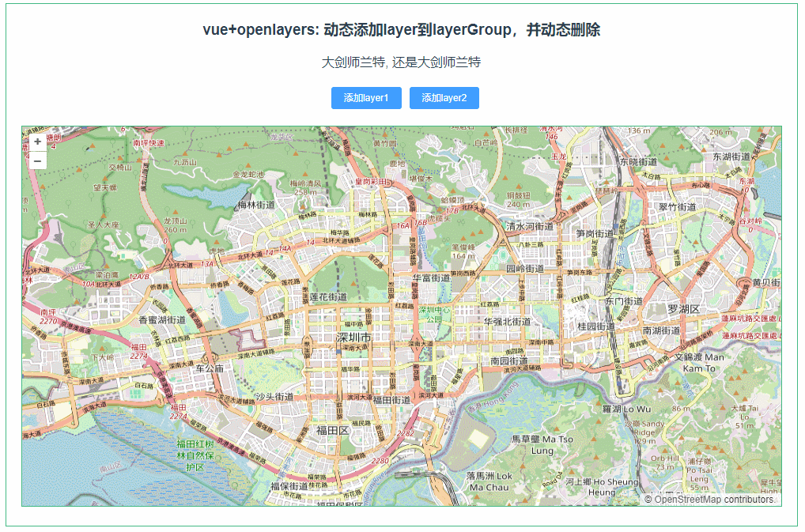Click the 南园街道 label on the map

508,360
